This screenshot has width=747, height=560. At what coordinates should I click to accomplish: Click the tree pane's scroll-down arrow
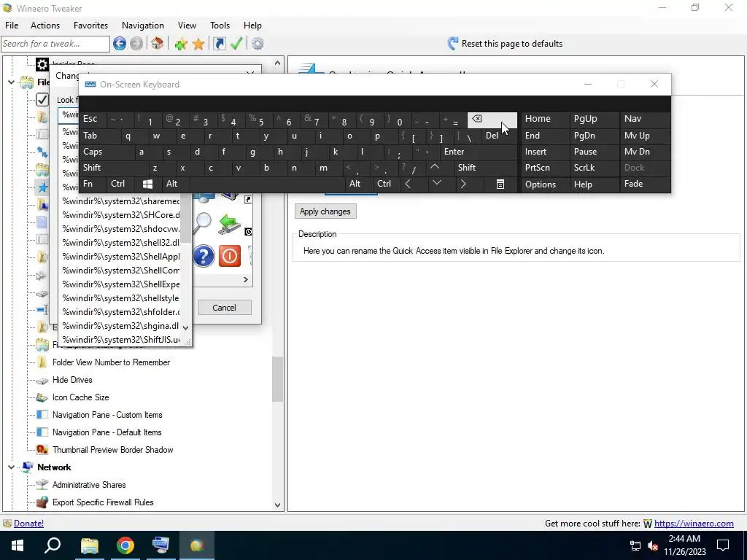277,505
